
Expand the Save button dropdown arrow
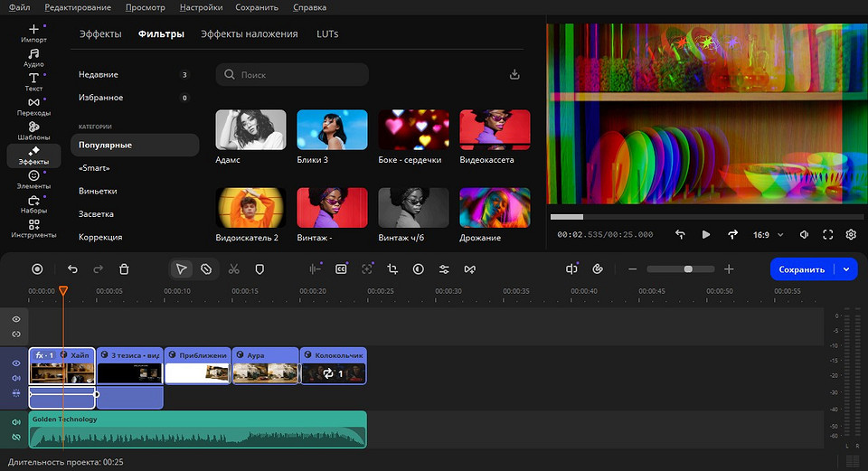pos(846,269)
